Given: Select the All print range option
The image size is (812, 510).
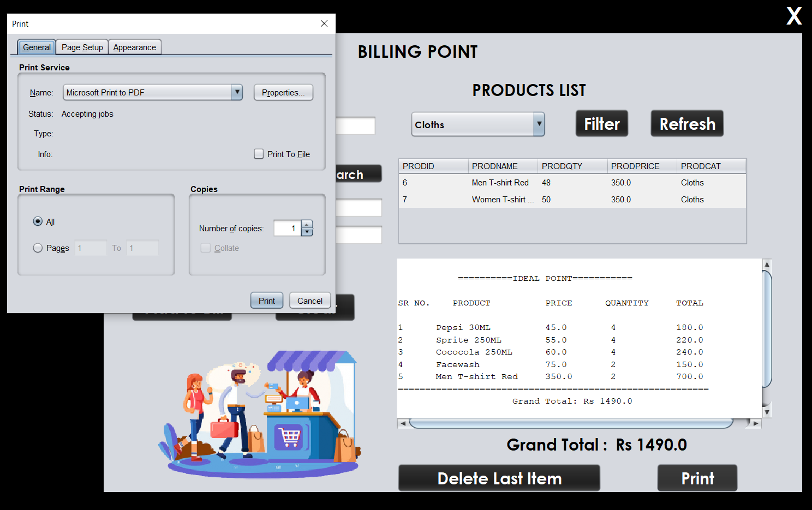Looking at the screenshot, I should 38,221.
